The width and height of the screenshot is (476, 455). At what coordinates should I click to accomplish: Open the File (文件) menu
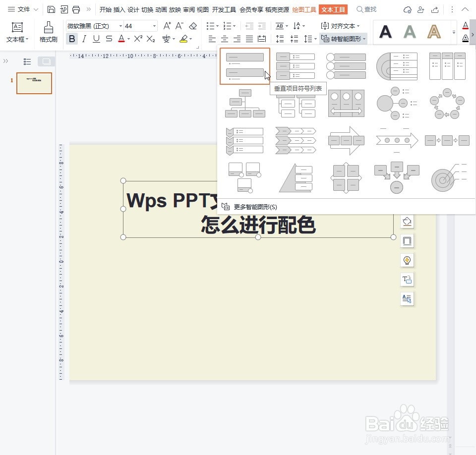pos(23,9)
